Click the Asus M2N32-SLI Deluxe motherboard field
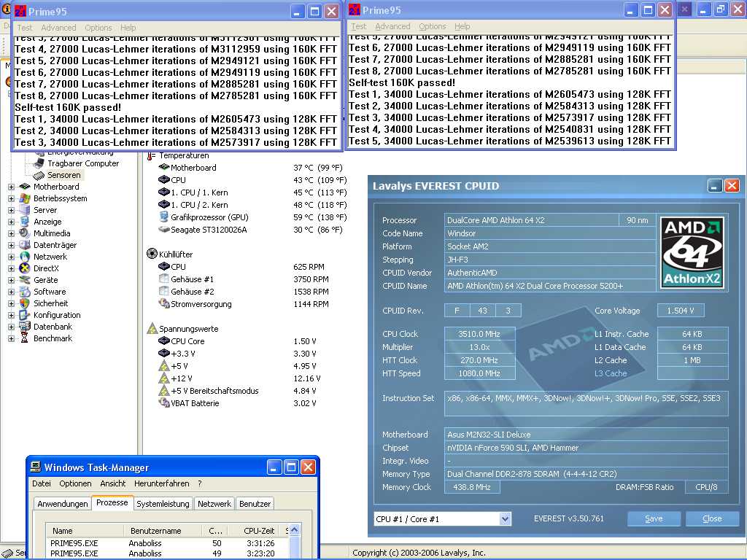The width and height of the screenshot is (747, 560). [586, 435]
